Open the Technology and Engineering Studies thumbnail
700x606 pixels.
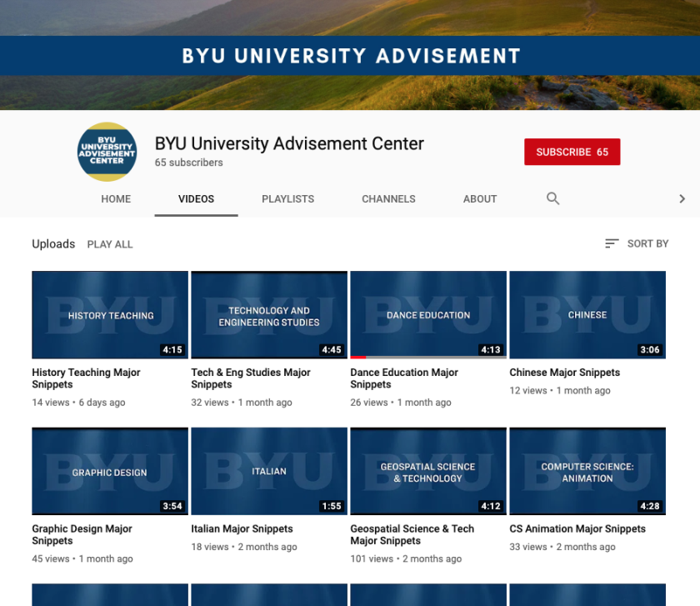pyautogui.click(x=269, y=315)
